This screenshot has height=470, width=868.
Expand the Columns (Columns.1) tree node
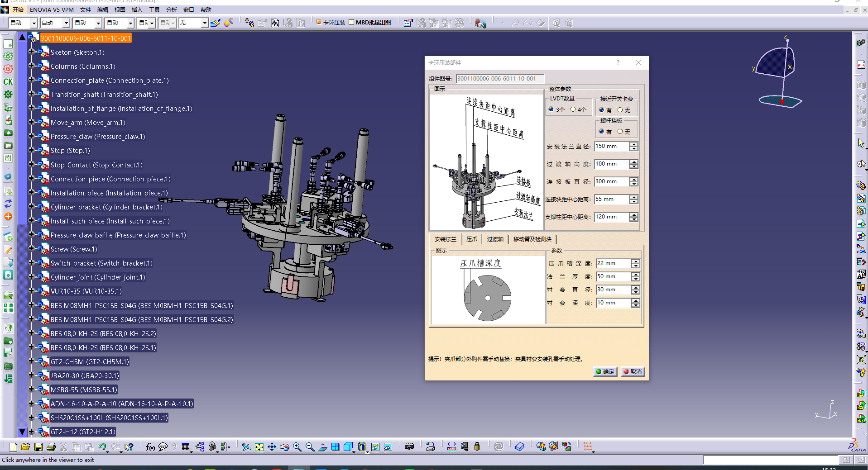point(31,66)
